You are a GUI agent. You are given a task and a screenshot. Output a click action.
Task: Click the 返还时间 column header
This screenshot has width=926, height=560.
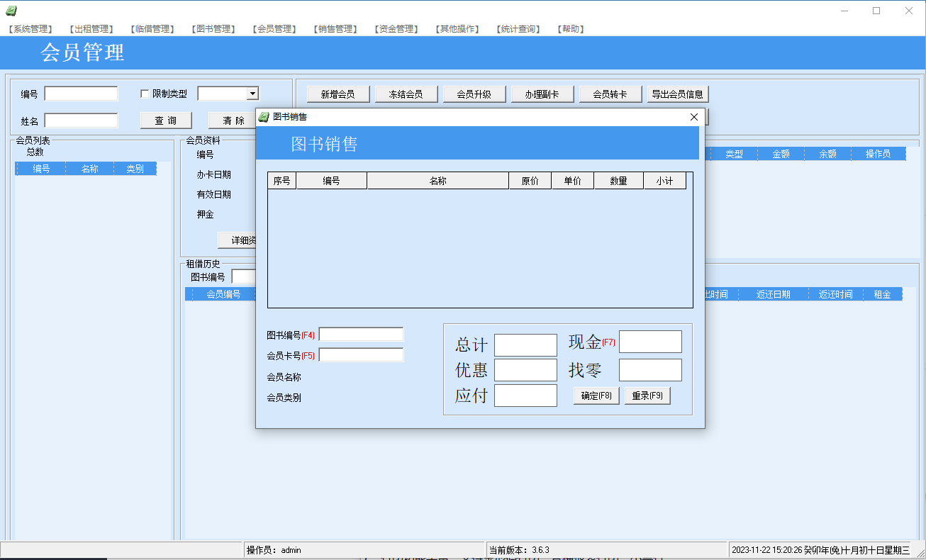tap(835, 294)
